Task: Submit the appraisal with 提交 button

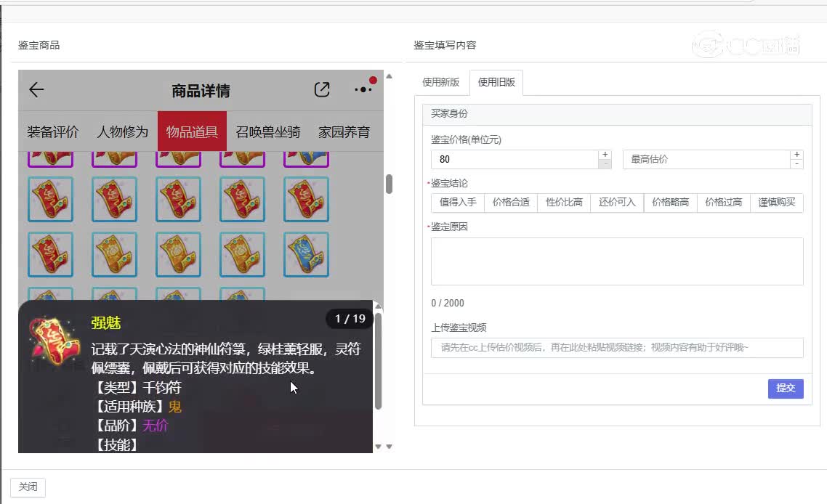Action: pos(786,389)
